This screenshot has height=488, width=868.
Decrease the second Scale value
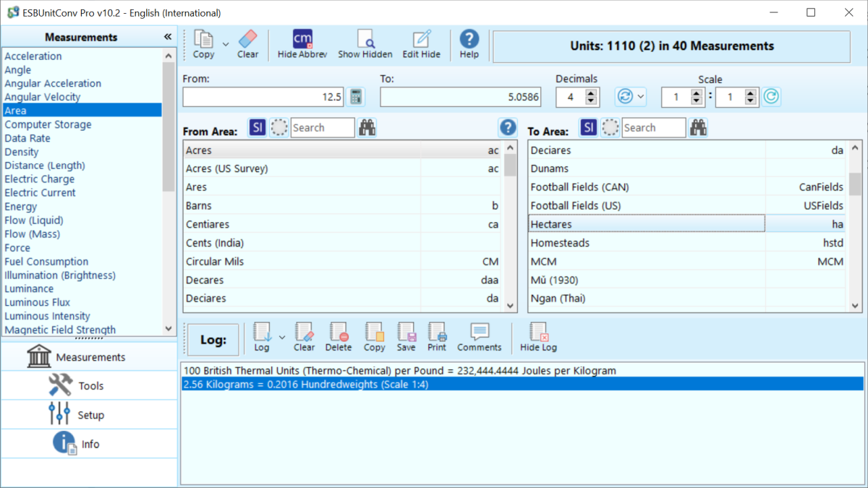(751, 101)
